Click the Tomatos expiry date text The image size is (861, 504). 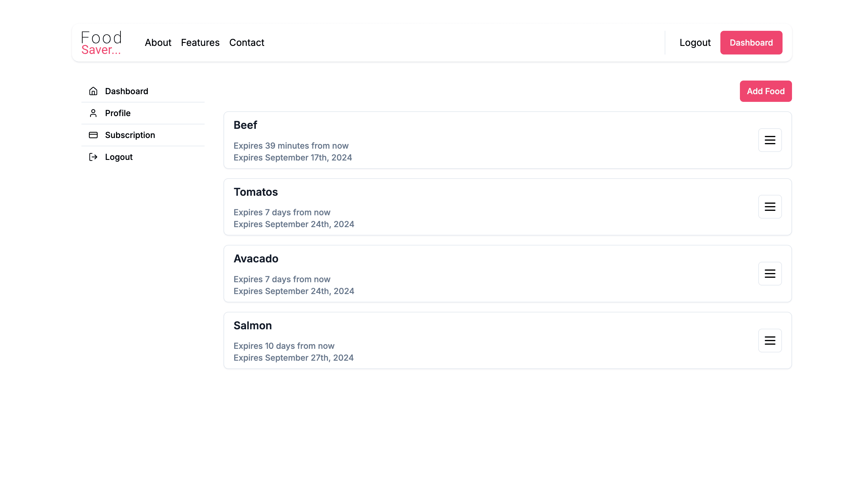[294, 224]
